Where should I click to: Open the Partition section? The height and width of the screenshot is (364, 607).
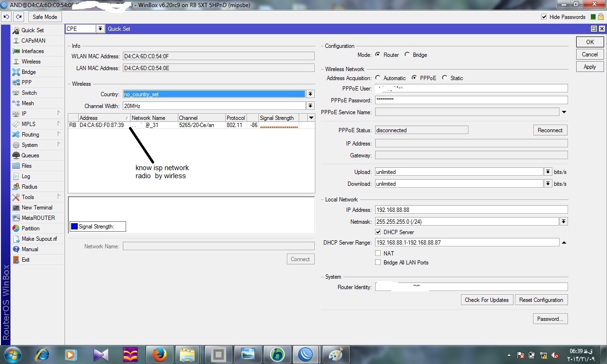click(30, 228)
